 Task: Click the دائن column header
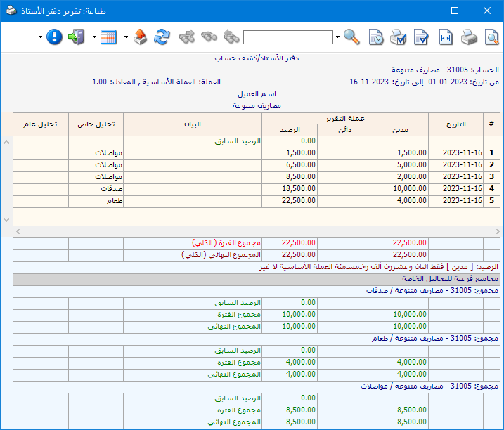(345, 130)
